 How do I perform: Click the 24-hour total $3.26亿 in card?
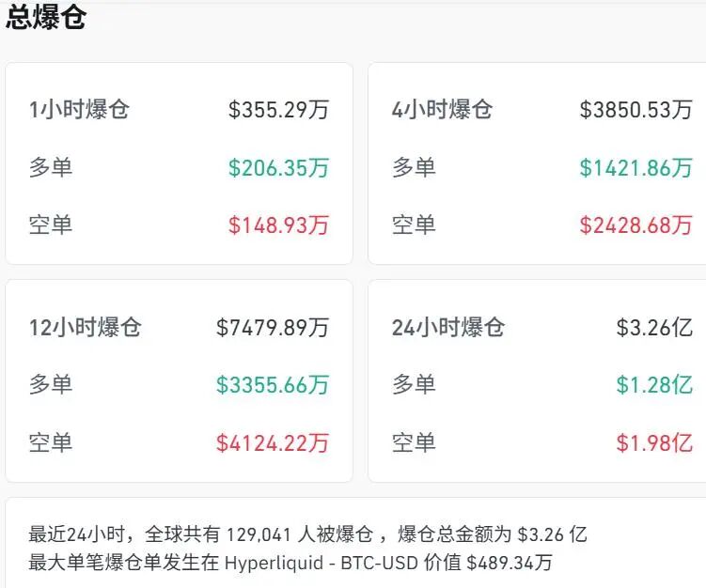coord(654,327)
